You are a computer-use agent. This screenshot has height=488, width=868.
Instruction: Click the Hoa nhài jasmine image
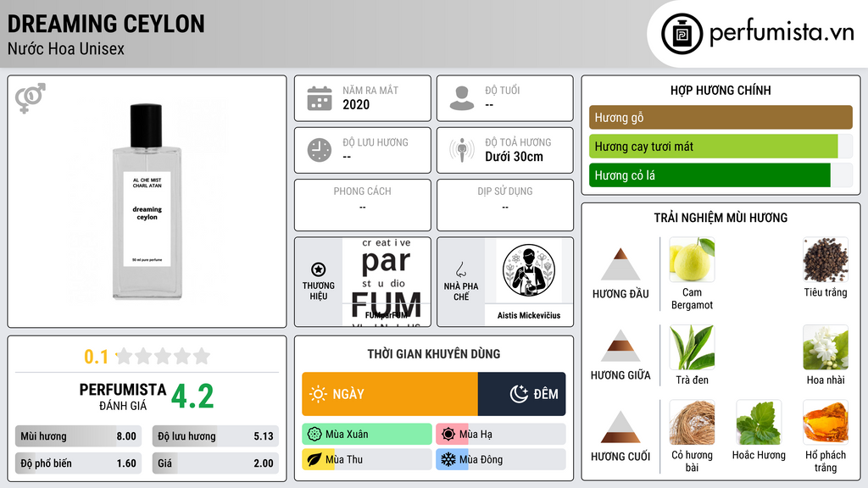click(x=826, y=347)
